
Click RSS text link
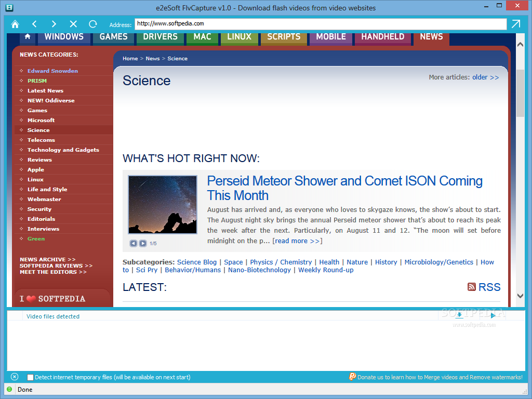[489, 287]
